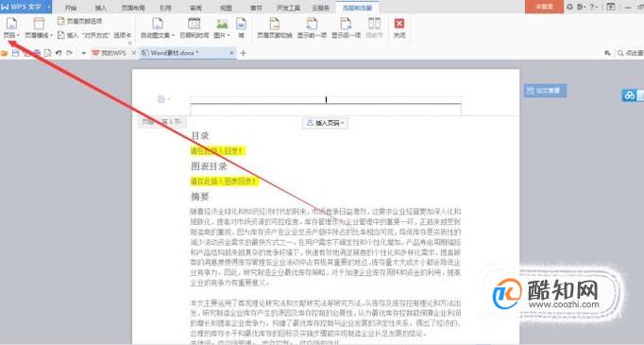644x345 pixels.
Task: Click the undo arrow in quick toolbar
Action: coord(59,53)
